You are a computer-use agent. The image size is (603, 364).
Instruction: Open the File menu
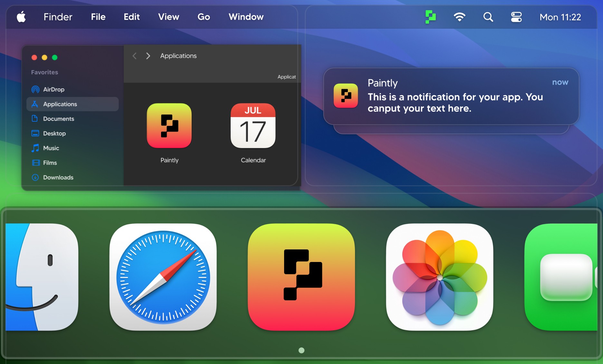pyautogui.click(x=98, y=17)
